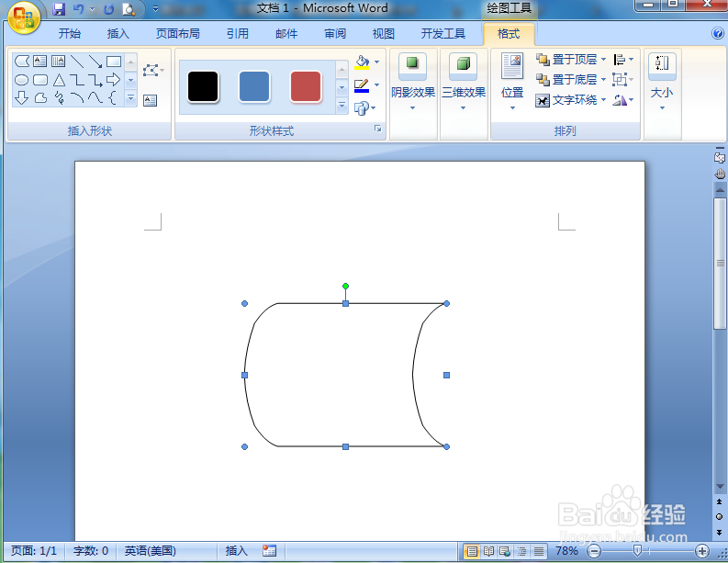Open the group objects dropdown

(x=623, y=79)
